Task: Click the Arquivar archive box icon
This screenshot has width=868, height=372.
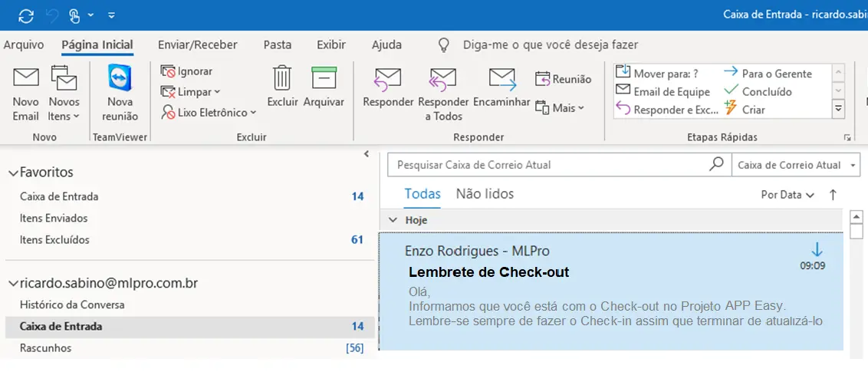Action: pyautogui.click(x=324, y=78)
